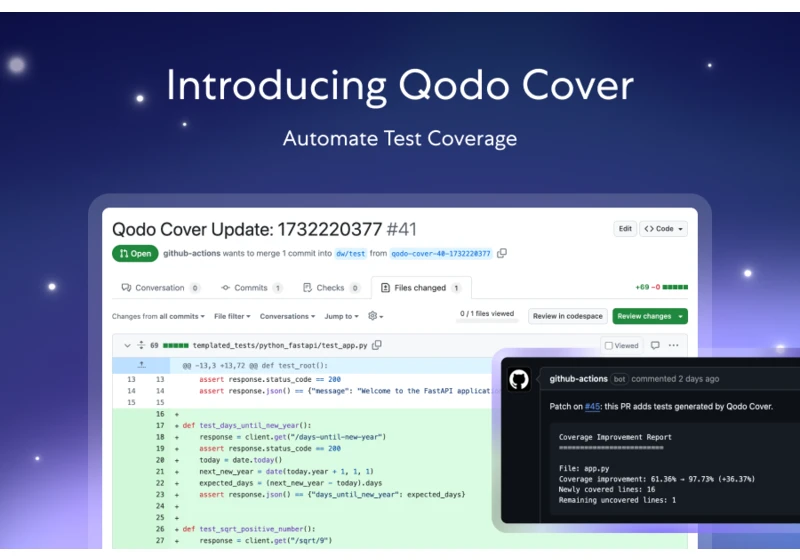Select the Files changed tab

tap(421, 288)
